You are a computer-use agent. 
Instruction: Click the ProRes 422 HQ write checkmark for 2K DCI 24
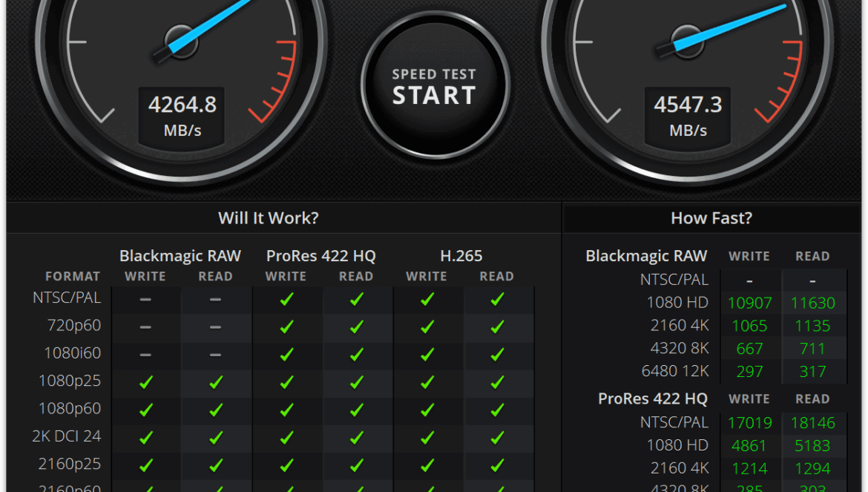pos(287,438)
